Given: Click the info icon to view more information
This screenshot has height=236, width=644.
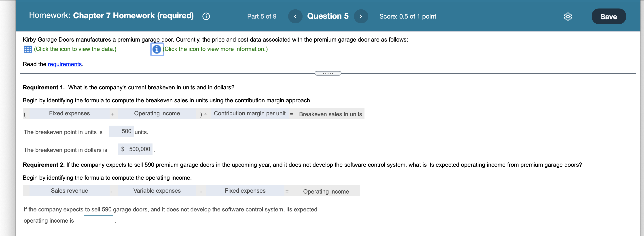Looking at the screenshot, I should [x=157, y=49].
